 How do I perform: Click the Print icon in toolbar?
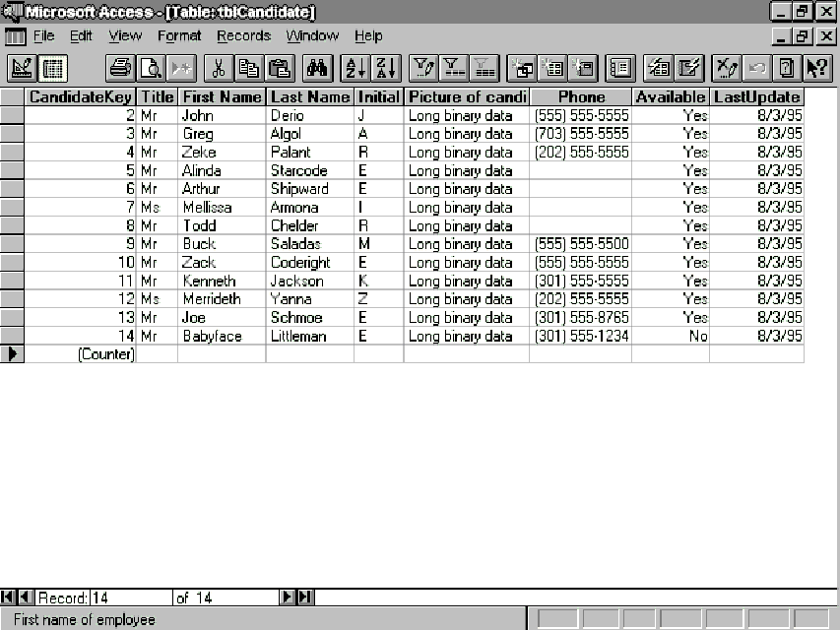(120, 68)
